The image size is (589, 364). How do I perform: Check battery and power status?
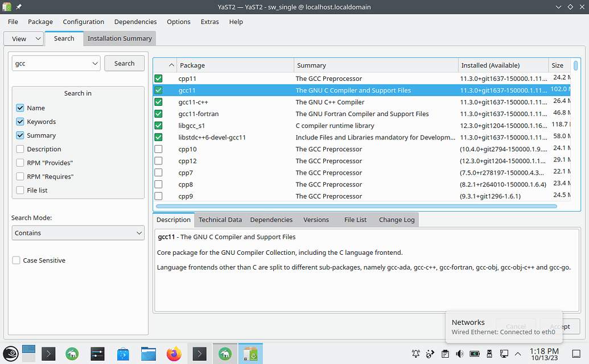(x=475, y=354)
